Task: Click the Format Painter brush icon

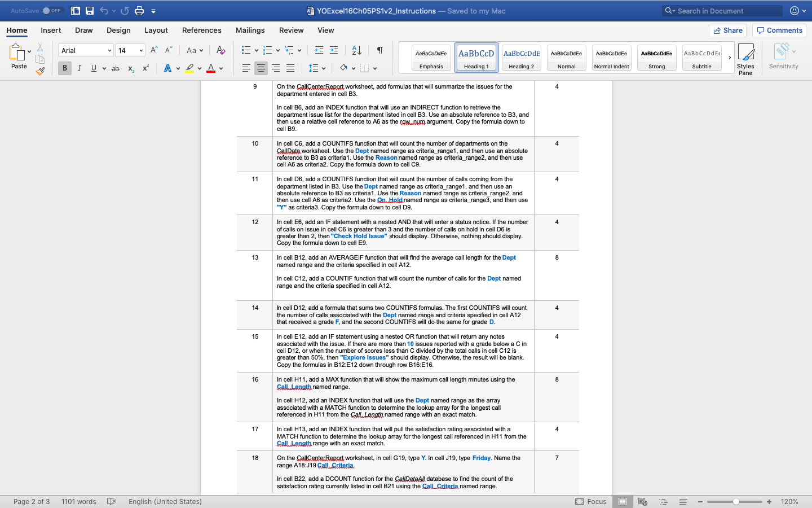Action: [x=40, y=71]
